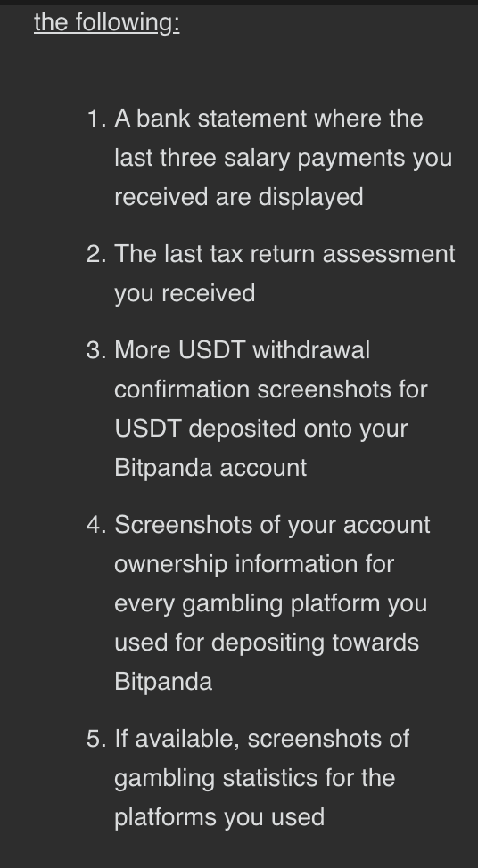Click the text "ownership information for"
Image resolution: width=478 pixels, height=868 pixels.
[x=254, y=564]
